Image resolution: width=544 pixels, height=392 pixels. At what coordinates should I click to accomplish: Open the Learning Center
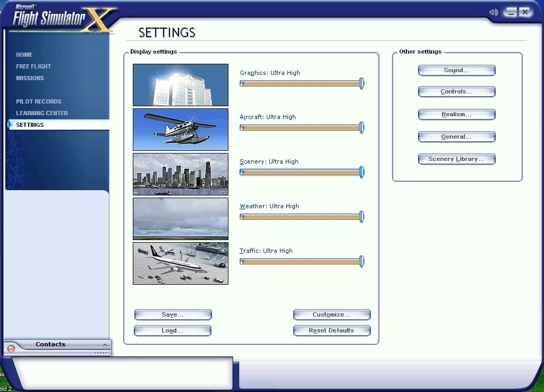pyautogui.click(x=42, y=113)
